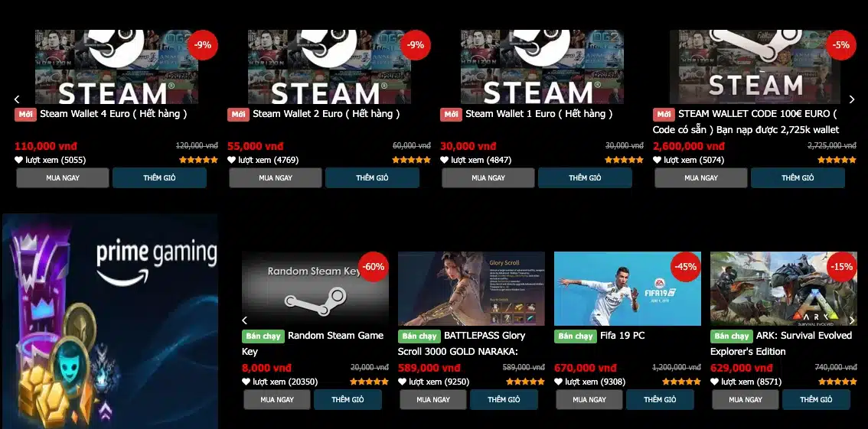Open the BATTLEPASS Glory Scroll product title

point(462,343)
